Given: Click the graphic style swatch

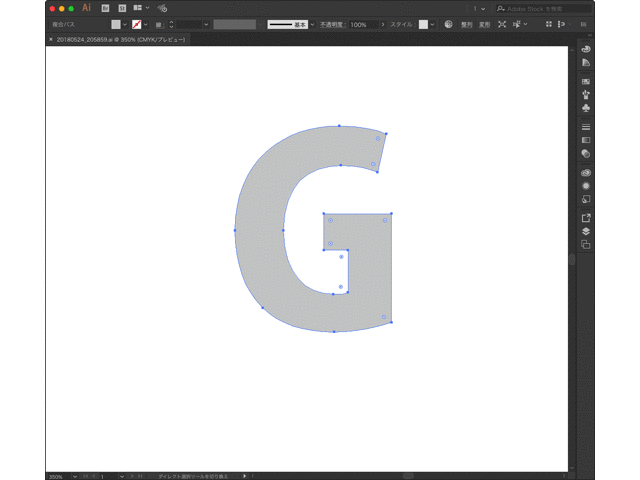Looking at the screenshot, I should 424,24.
